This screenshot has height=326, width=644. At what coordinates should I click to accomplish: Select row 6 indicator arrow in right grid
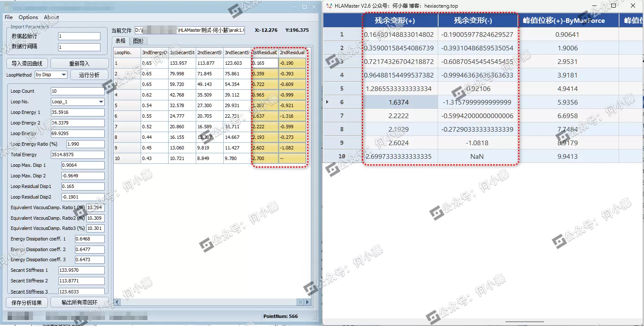328,102
